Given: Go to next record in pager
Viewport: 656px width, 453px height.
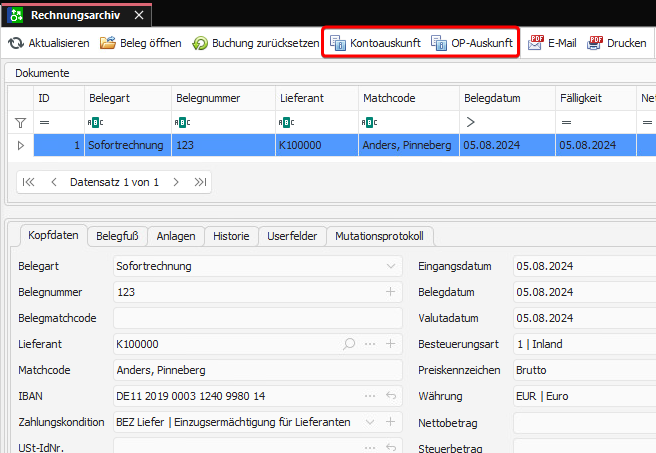Looking at the screenshot, I should [x=176, y=183].
